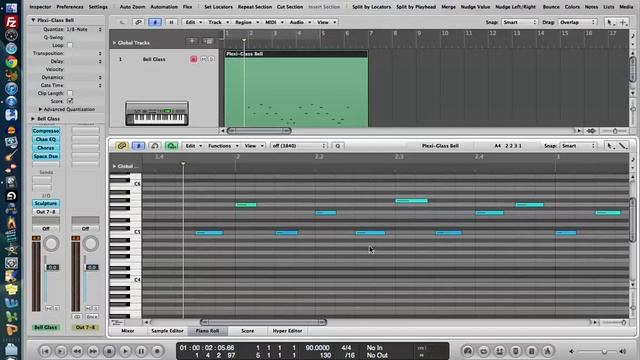Image resolution: width=640 pixels, height=360 pixels.
Task: Click the Bounce toolbar button
Action: pyautogui.click(x=551, y=7)
